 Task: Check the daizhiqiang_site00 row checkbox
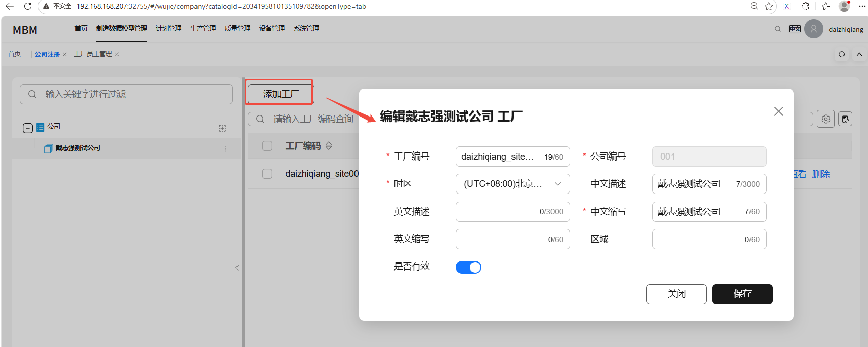(267, 174)
